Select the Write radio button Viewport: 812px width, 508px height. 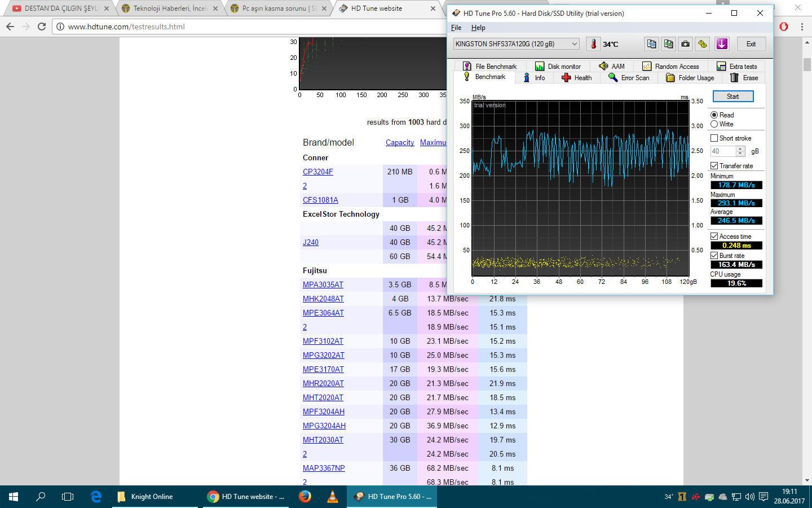click(714, 124)
